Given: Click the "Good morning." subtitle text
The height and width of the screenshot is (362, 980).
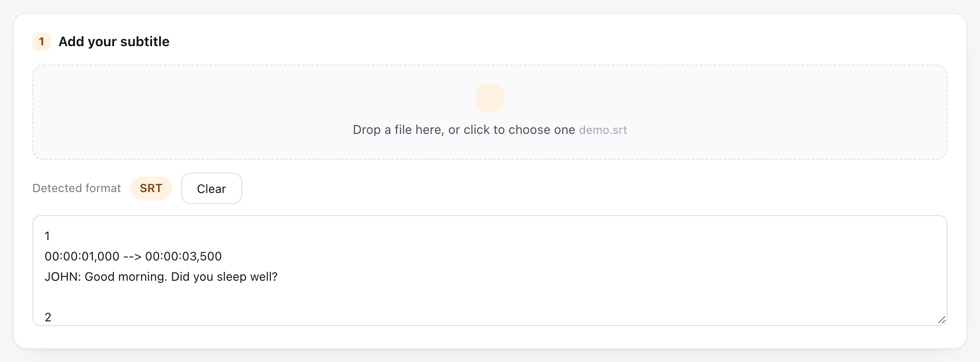Looking at the screenshot, I should (126, 277).
